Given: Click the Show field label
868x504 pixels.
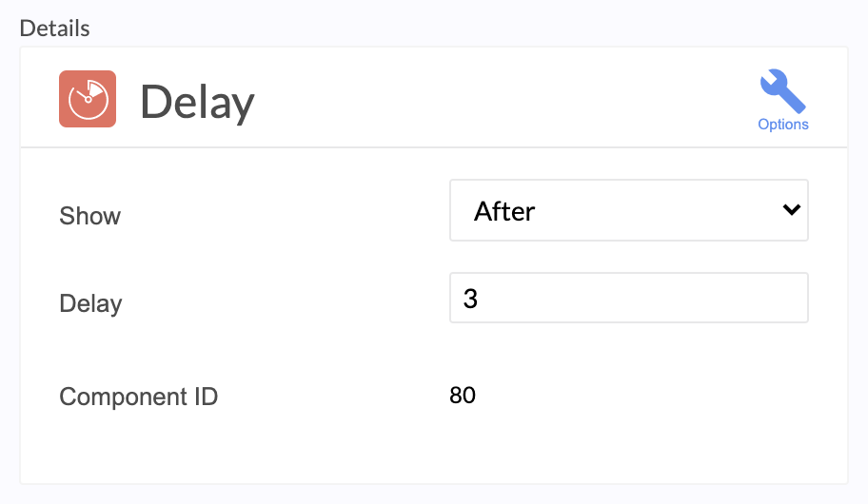Looking at the screenshot, I should [89, 216].
